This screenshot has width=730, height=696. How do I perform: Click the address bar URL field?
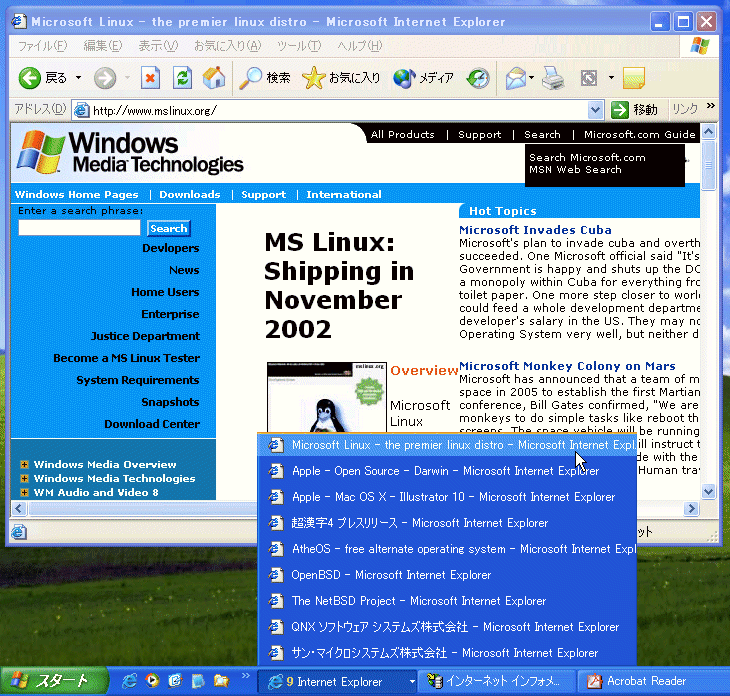(x=340, y=111)
